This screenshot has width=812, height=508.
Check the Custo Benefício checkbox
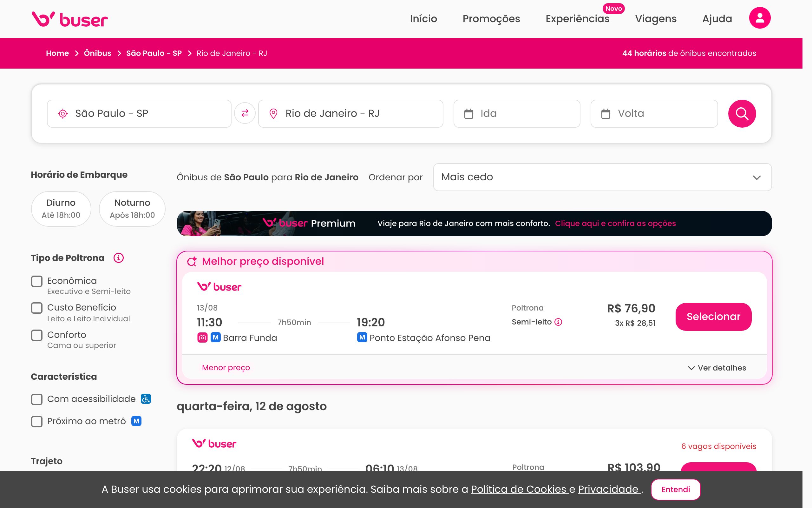click(x=37, y=308)
